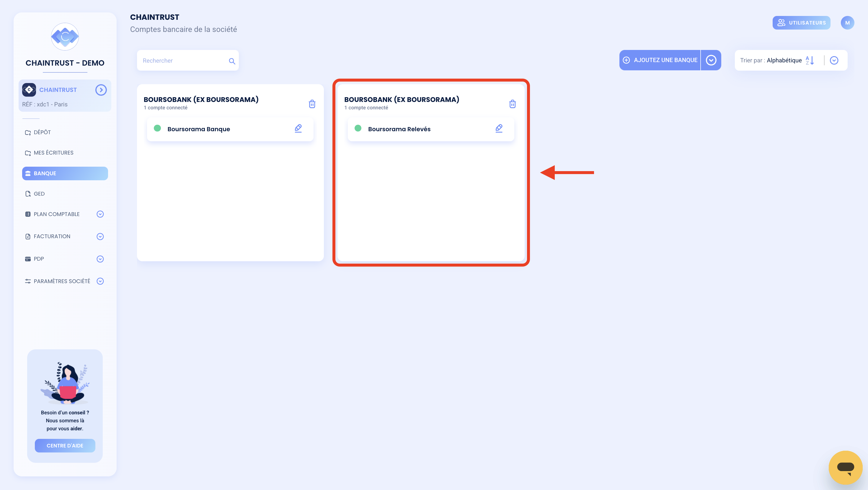Open the dropdown arrow beside AJOUTEZ UNE BANQUE
The width and height of the screenshot is (868, 490).
click(711, 60)
